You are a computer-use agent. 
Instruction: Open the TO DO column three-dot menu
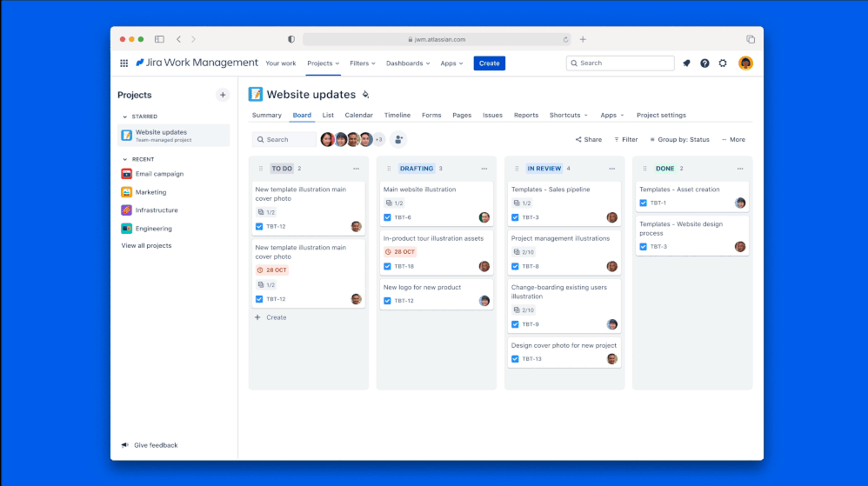click(356, 169)
